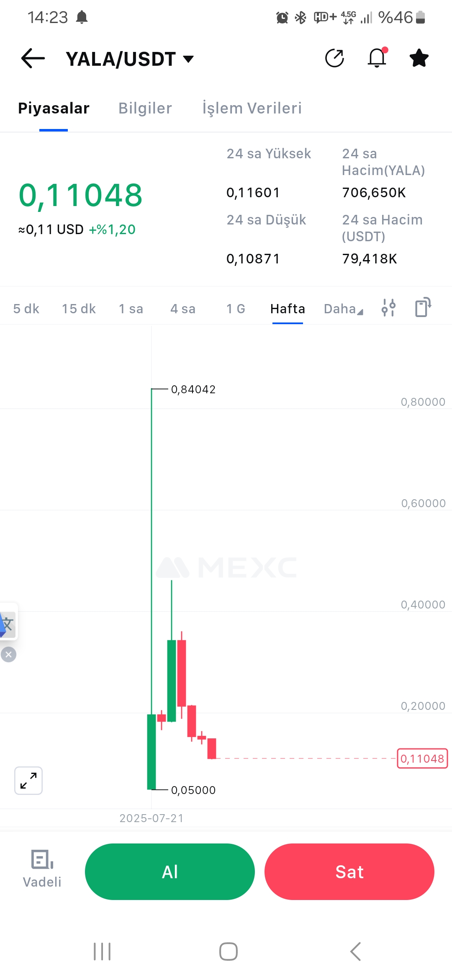Screen dimensions: 452x980
Task: Open chart indicator settings icon
Action: pyautogui.click(x=388, y=308)
